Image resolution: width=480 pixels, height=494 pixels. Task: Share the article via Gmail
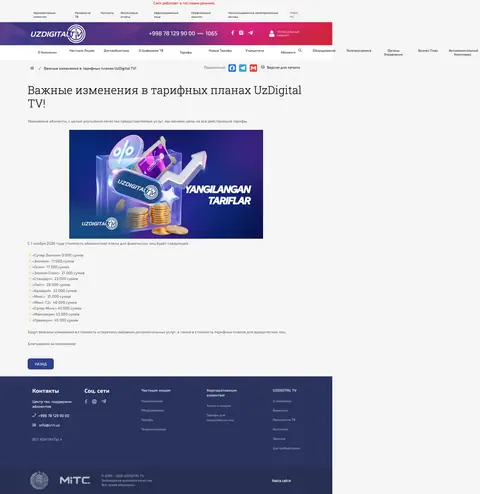pyautogui.click(x=253, y=68)
